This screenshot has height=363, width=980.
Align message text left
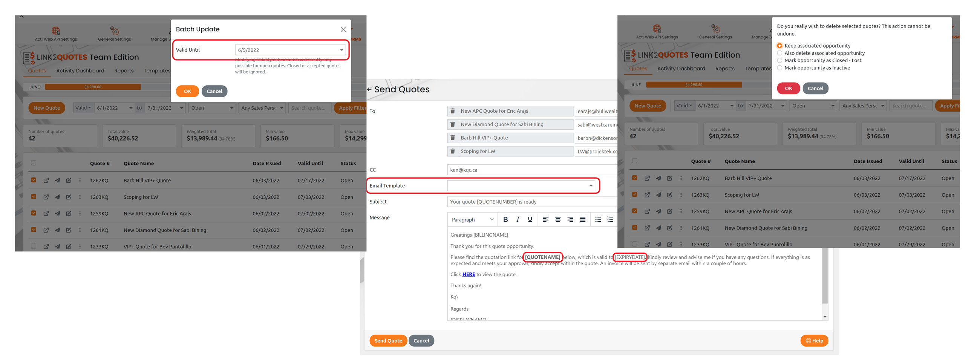click(545, 219)
